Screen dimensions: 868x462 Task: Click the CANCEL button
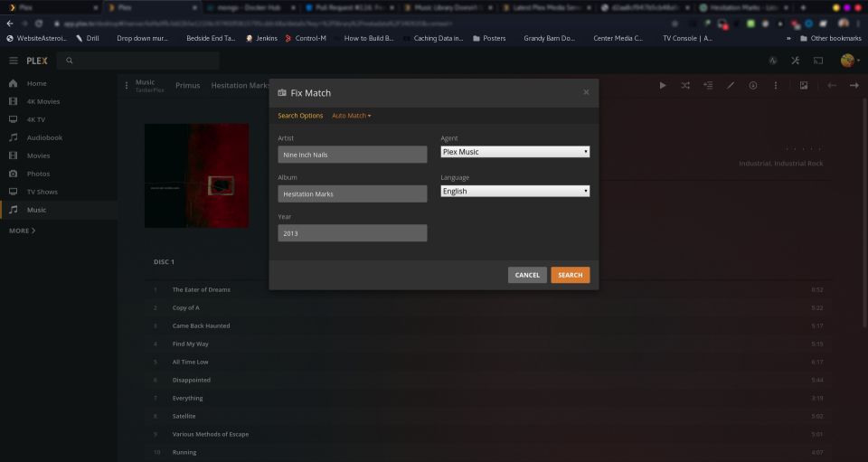click(527, 275)
